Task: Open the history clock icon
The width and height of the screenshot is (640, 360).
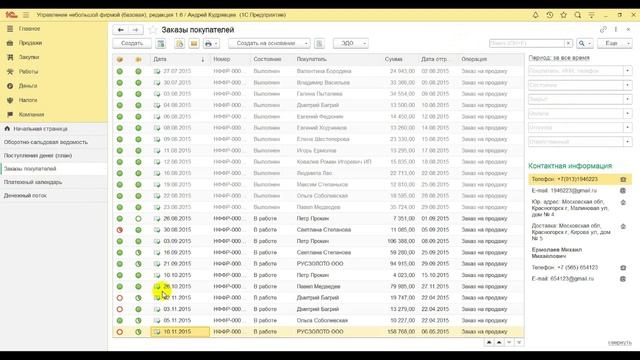Action: [x=550, y=15]
